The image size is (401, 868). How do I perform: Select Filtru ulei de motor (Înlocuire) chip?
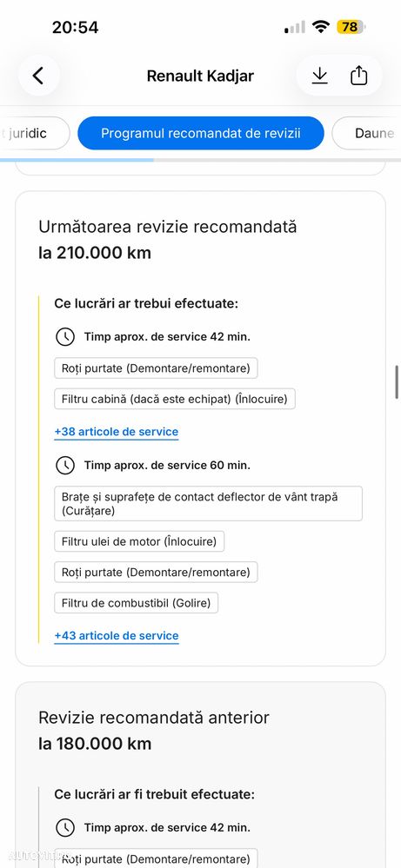pyautogui.click(x=139, y=541)
